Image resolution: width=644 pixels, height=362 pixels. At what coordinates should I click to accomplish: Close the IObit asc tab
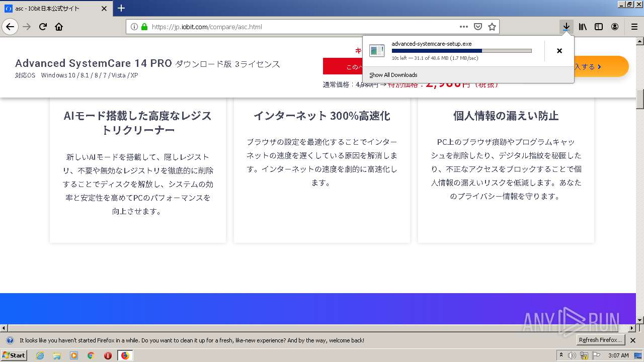(x=104, y=9)
